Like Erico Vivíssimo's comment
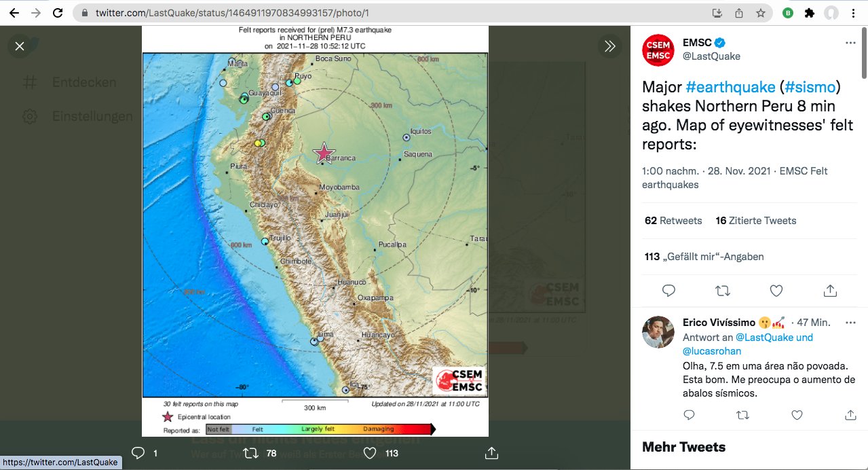This screenshot has height=470, width=868. pyautogui.click(x=797, y=415)
